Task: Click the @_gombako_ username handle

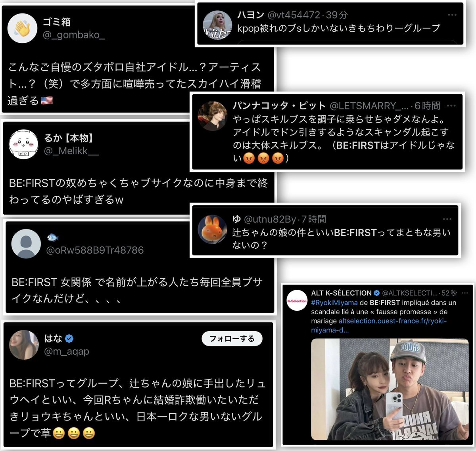Action: [x=74, y=35]
